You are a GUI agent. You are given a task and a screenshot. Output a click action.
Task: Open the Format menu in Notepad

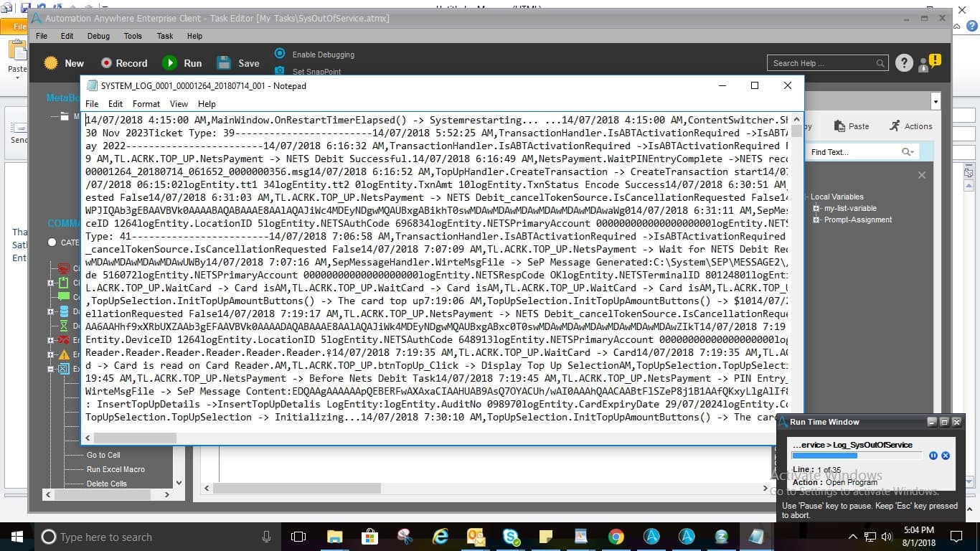[146, 104]
